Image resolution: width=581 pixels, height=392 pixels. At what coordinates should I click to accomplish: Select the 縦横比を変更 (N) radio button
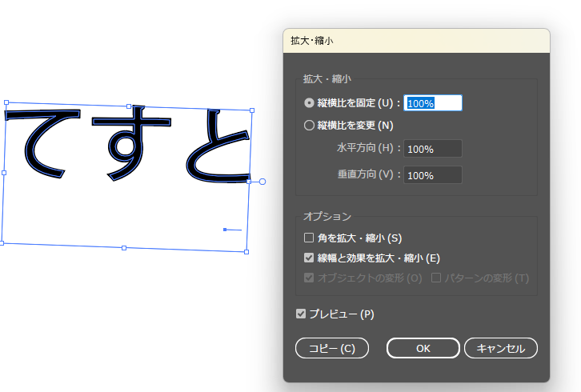(310, 125)
